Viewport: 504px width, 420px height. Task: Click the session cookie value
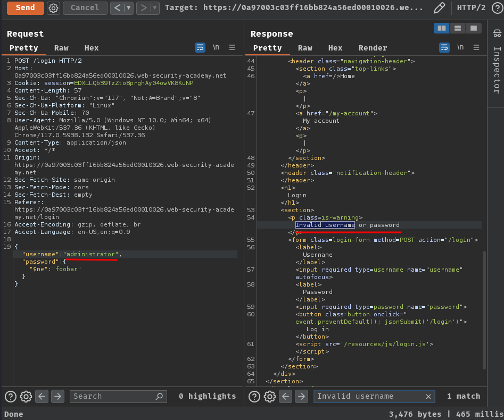(x=134, y=83)
